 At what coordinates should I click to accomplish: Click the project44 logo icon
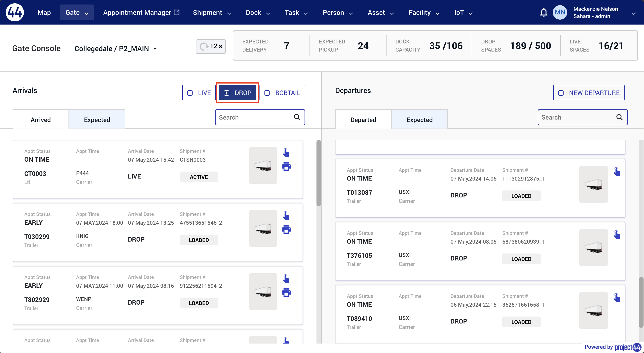click(x=15, y=12)
